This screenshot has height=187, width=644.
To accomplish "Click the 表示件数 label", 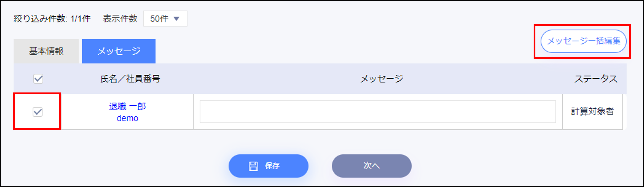I will click(120, 19).
